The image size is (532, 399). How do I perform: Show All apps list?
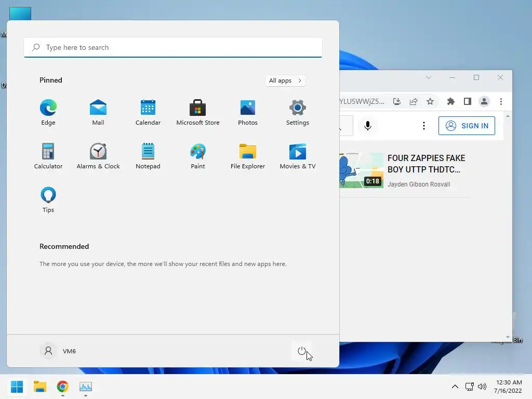coord(285,81)
